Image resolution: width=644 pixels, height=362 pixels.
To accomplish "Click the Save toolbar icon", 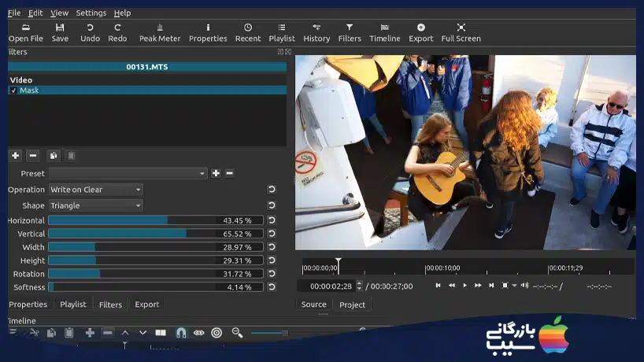I will point(60,32).
